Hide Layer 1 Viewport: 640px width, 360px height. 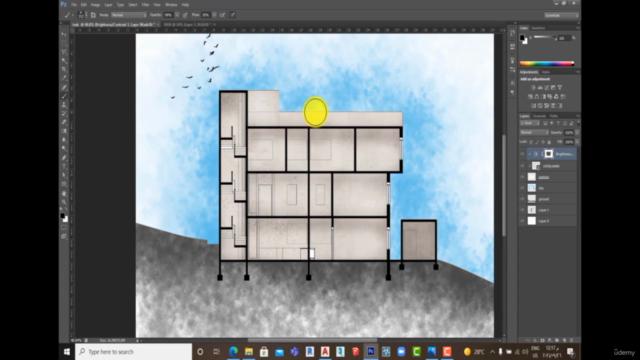(x=522, y=210)
